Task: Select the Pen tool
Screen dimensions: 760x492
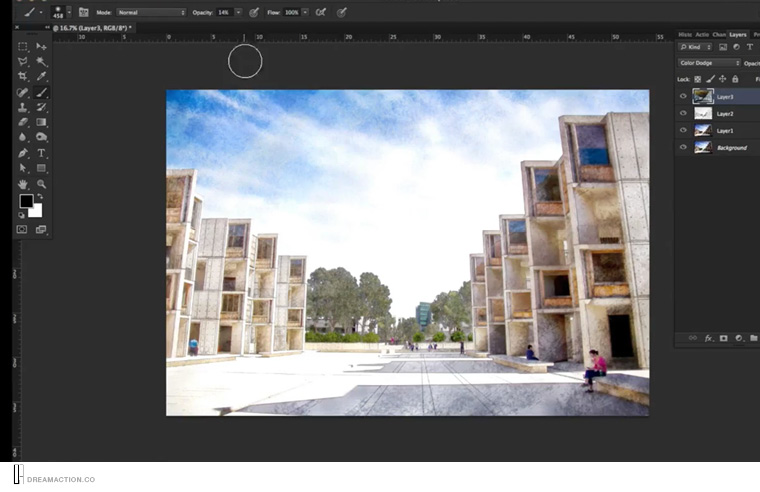Action: click(x=23, y=153)
